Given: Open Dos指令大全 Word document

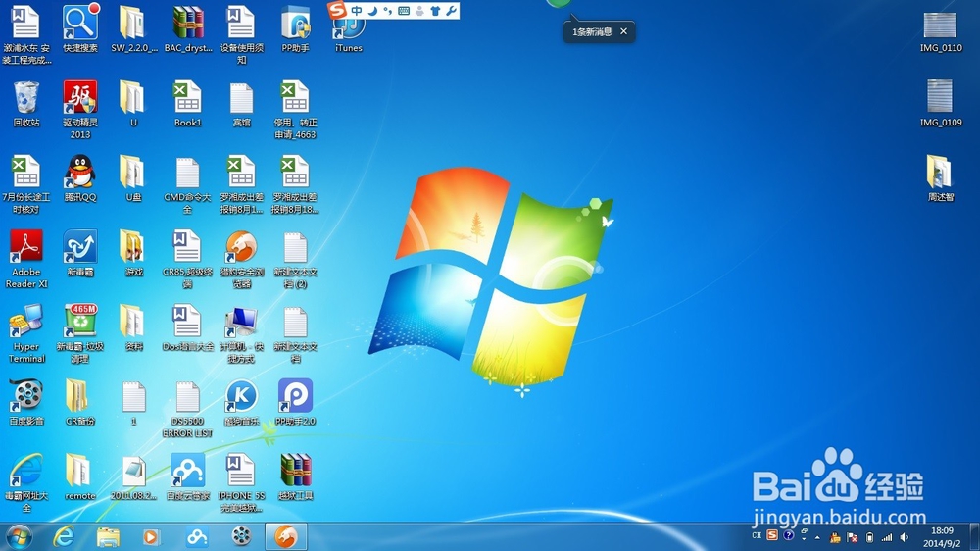Looking at the screenshot, I should pyautogui.click(x=187, y=327).
